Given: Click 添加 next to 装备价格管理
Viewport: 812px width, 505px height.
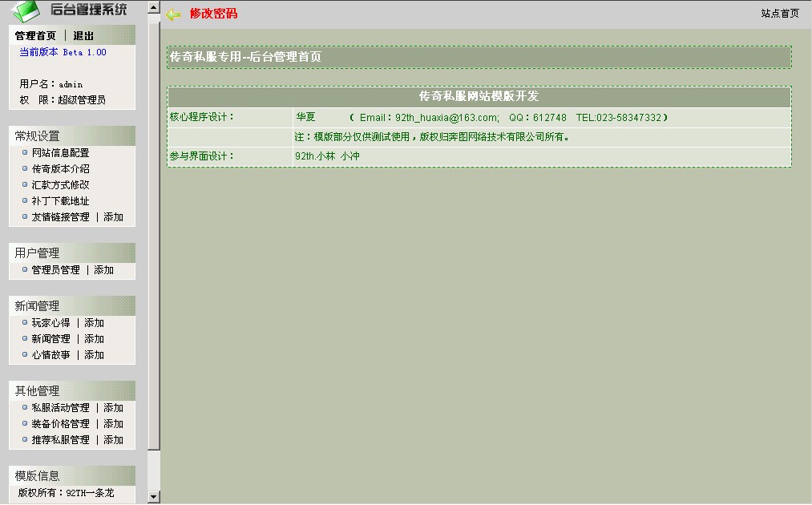Looking at the screenshot, I should [x=114, y=424].
